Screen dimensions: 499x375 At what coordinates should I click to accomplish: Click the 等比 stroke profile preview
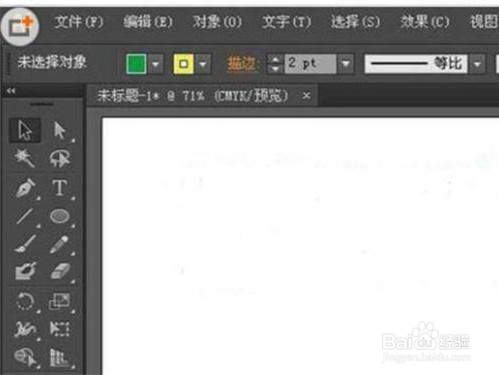[416, 64]
